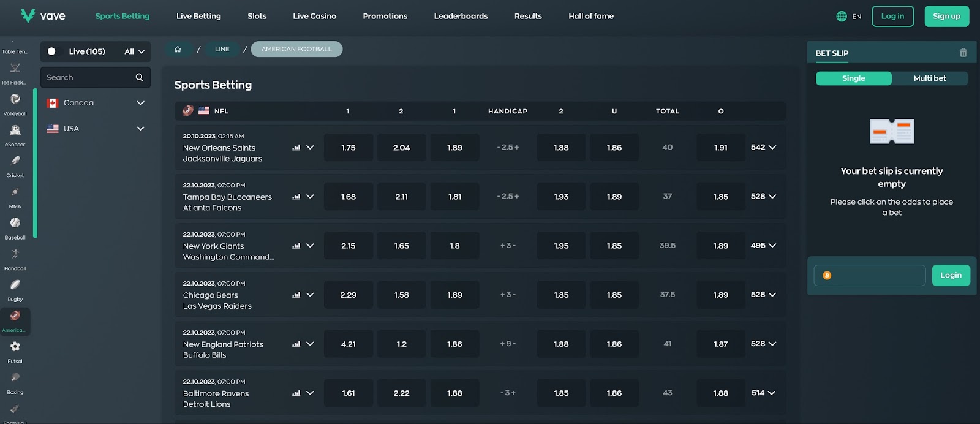
Task: Click the search magnifier icon
Action: [x=140, y=77]
